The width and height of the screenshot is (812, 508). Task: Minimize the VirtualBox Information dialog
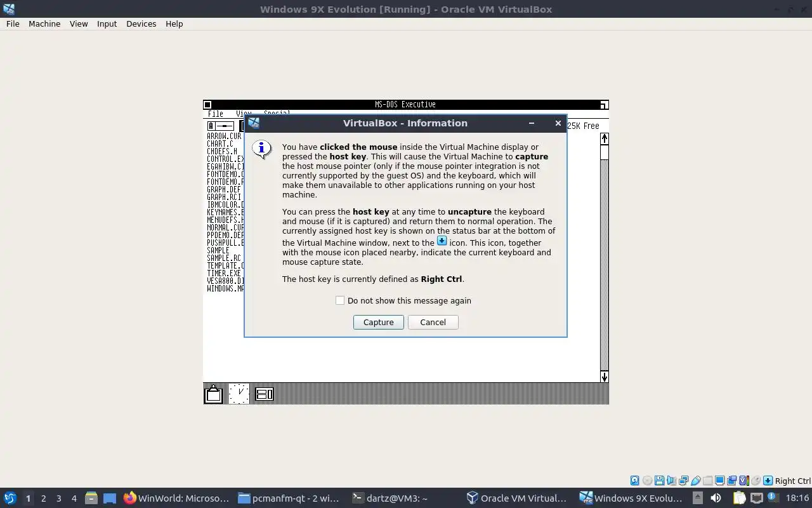tap(532, 123)
